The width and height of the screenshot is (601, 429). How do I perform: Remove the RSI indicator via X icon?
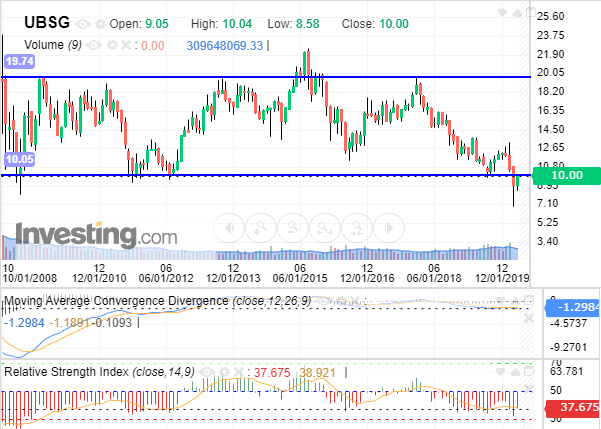tap(239, 372)
